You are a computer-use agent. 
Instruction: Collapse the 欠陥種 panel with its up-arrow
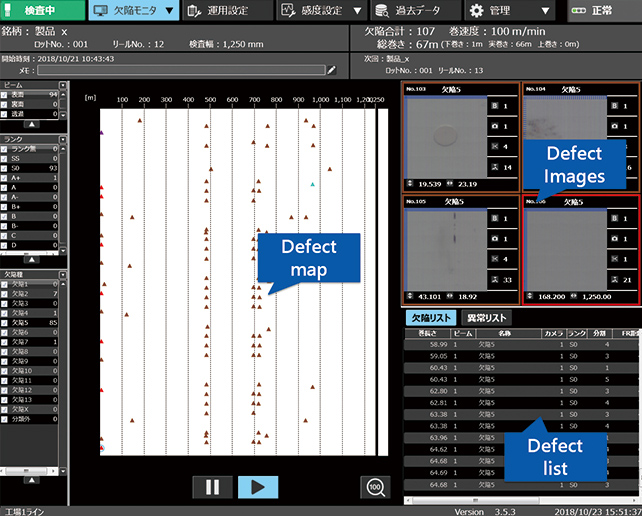pyautogui.click(x=32, y=480)
